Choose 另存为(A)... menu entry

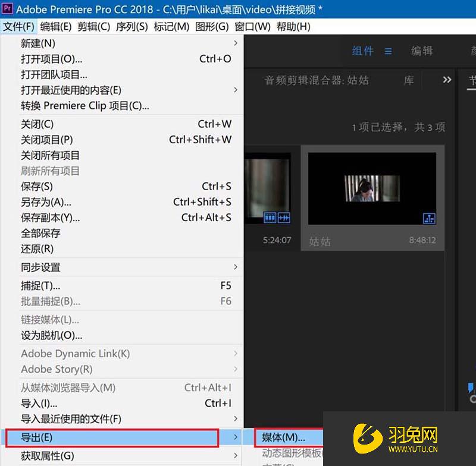122,202
